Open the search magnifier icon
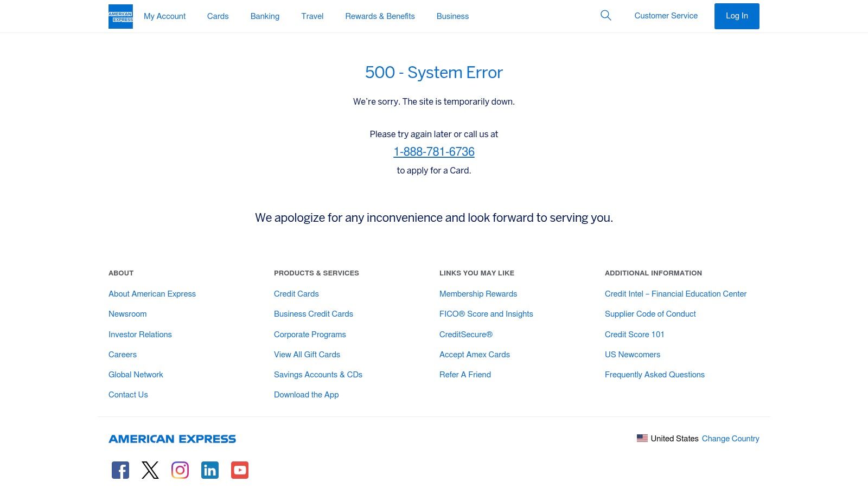Viewport: 868px width, 488px height. [606, 16]
